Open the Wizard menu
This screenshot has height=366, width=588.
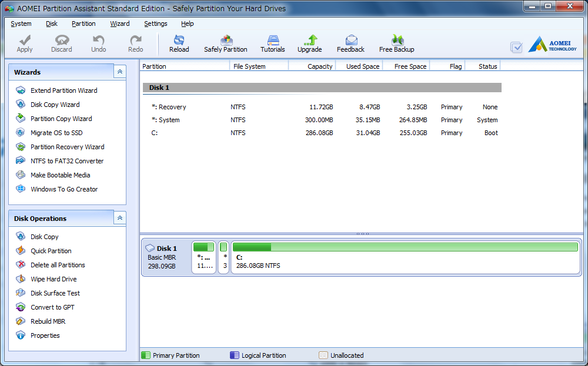(120, 23)
